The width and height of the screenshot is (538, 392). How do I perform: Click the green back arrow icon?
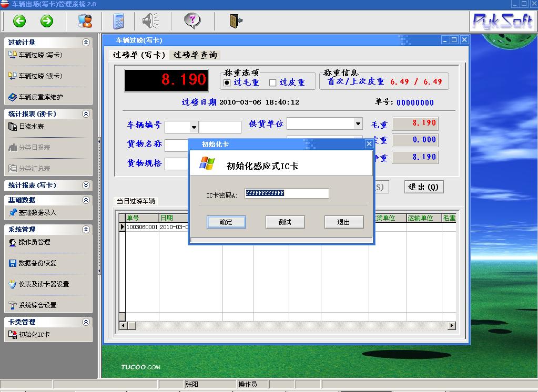tap(19, 21)
